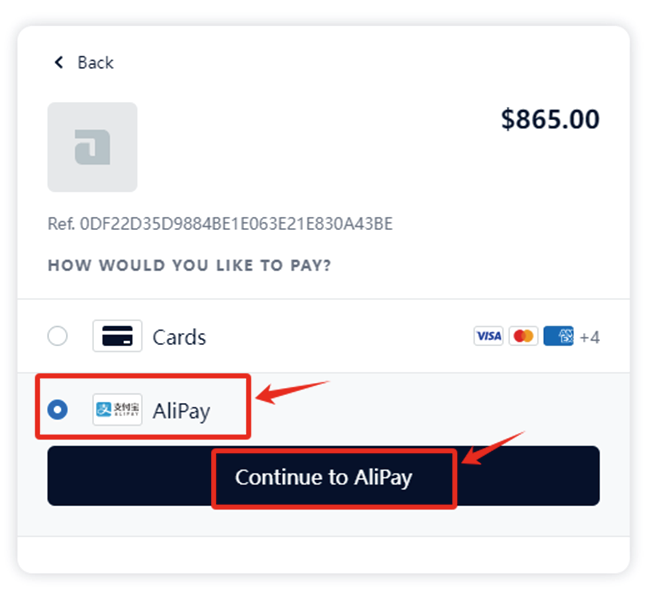Click the American Express logo

click(x=558, y=336)
